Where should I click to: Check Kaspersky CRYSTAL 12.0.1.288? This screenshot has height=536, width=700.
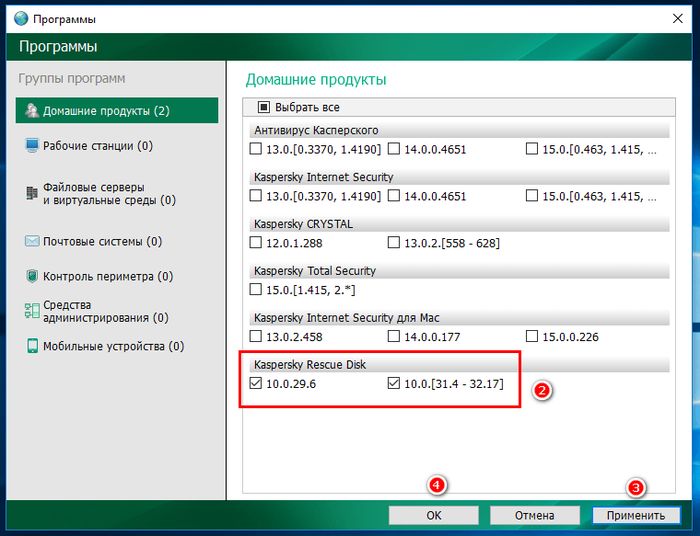click(x=255, y=242)
